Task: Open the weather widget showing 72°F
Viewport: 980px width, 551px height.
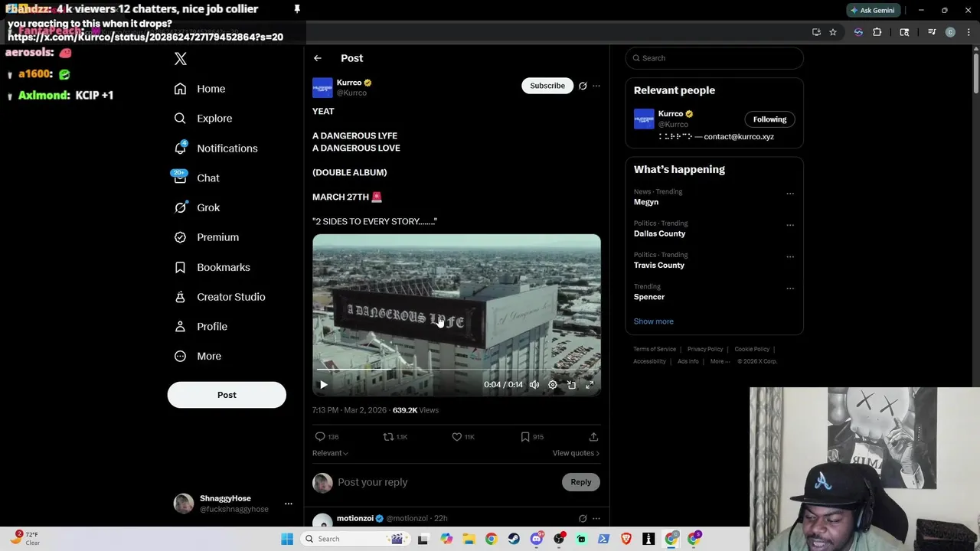Action: coord(25,538)
